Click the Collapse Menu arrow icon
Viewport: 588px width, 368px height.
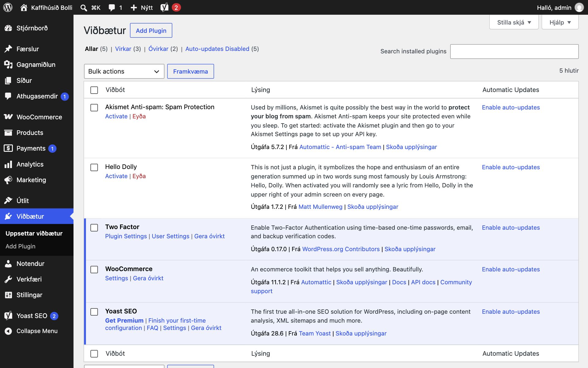[8, 331]
